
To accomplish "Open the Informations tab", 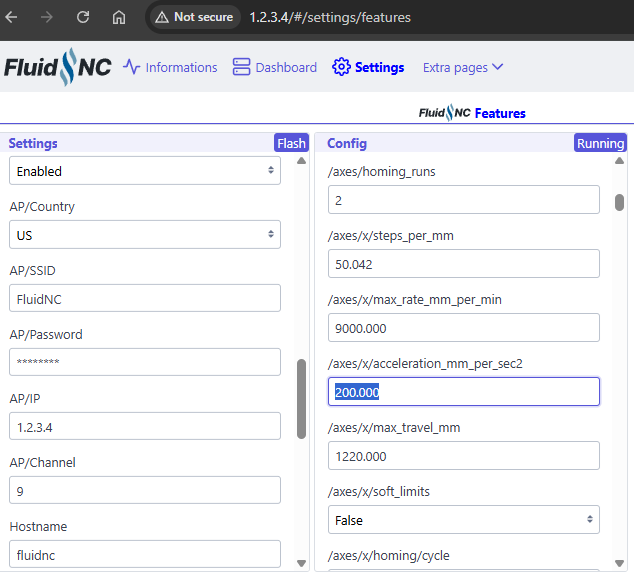I will pos(181,67).
